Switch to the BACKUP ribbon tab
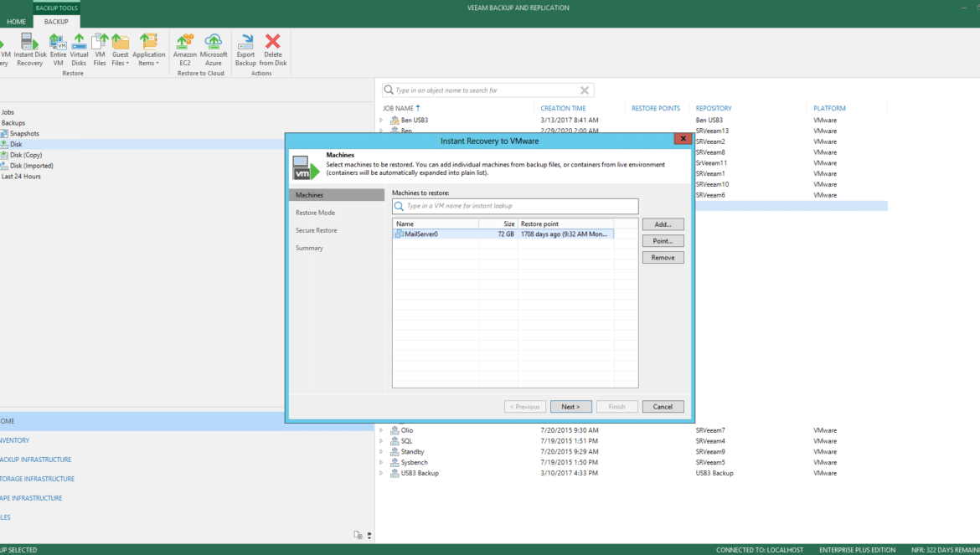 56,22
